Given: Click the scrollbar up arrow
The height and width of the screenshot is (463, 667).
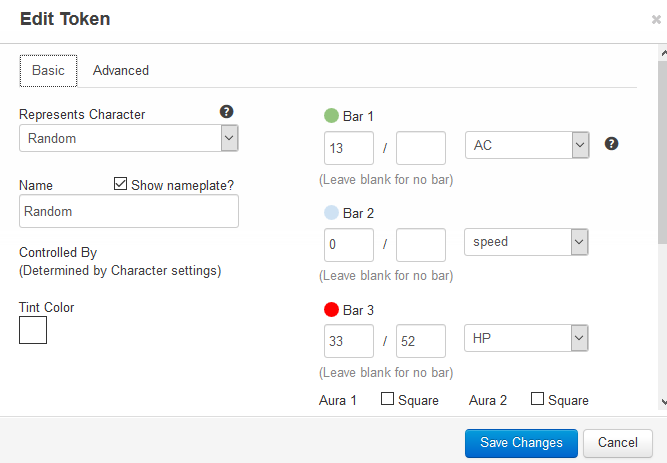Looking at the screenshot, I should point(663,53).
